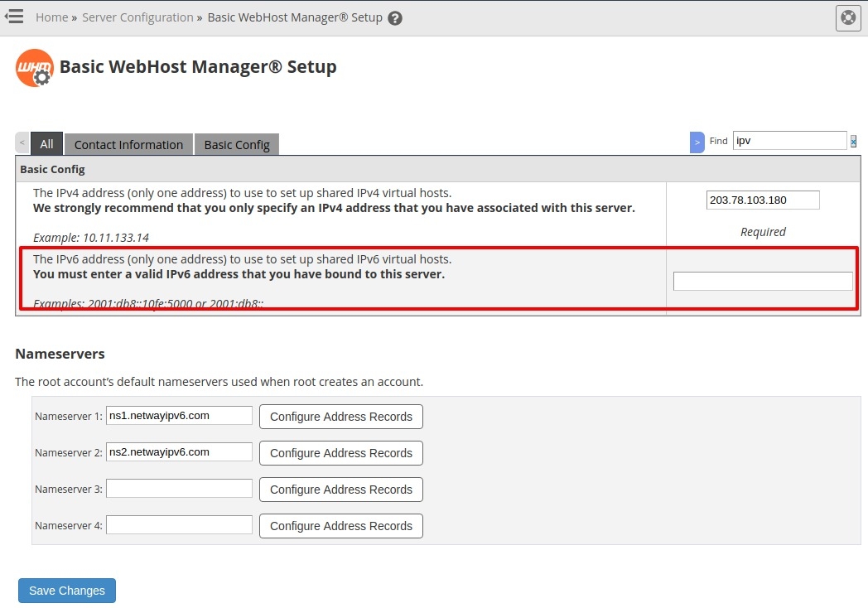Select the Basic Config tab
The image size is (868, 608).
[237, 144]
